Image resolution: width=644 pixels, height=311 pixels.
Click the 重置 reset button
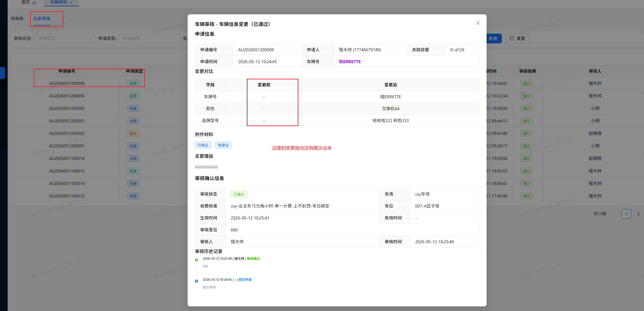pos(517,38)
